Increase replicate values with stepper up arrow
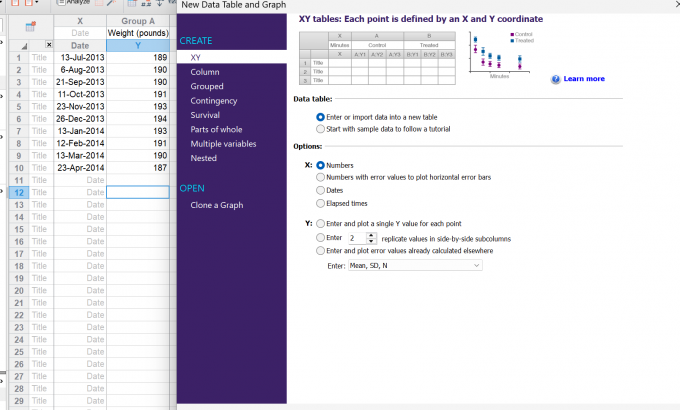Image resolution: width=680 pixels, height=410 pixels. pos(371,235)
